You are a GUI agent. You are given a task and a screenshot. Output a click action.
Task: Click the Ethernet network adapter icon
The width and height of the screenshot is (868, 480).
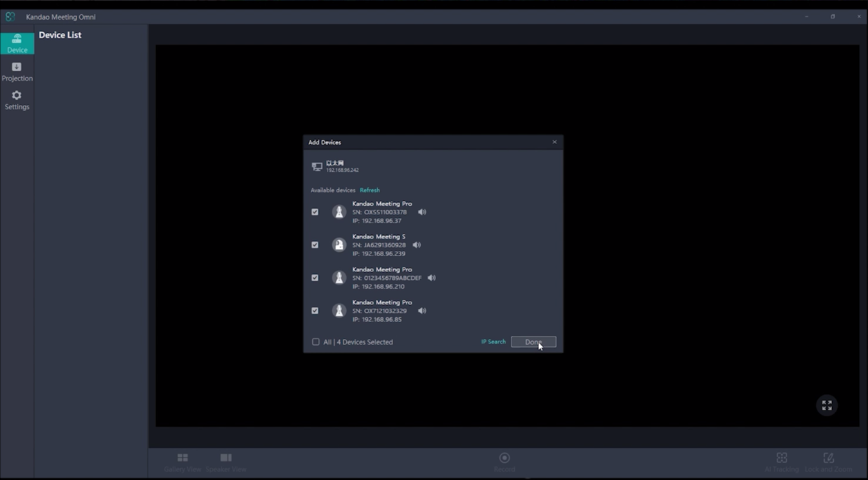coord(317,167)
